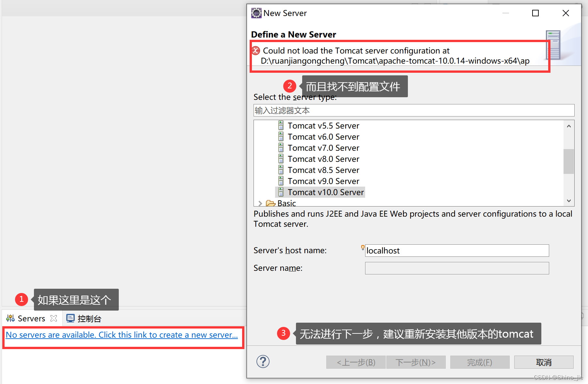Expand the Basic category
The image size is (588, 384).
point(260,203)
